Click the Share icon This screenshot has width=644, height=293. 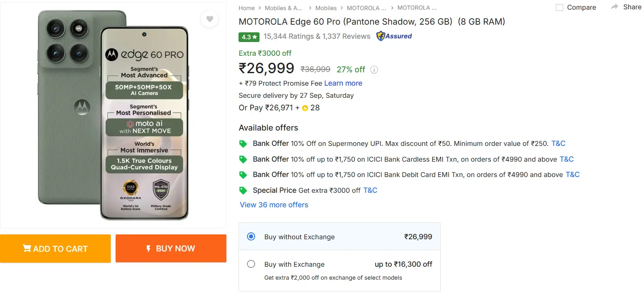click(615, 6)
